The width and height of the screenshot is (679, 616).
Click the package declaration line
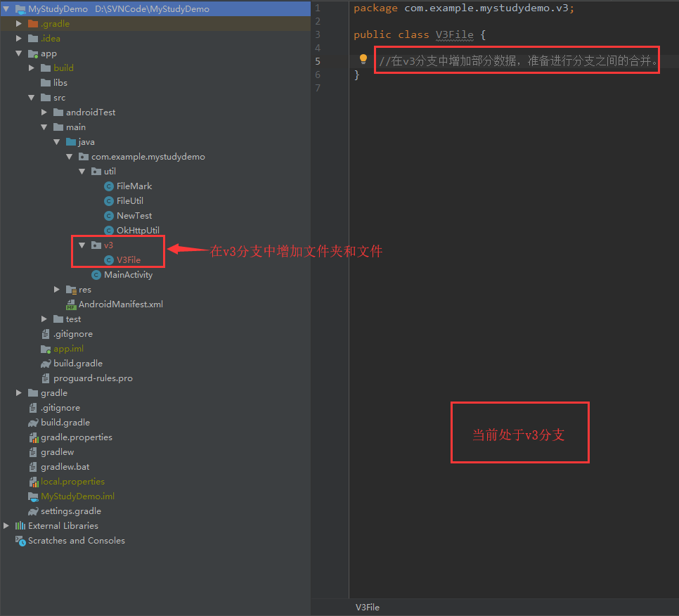coord(464,8)
